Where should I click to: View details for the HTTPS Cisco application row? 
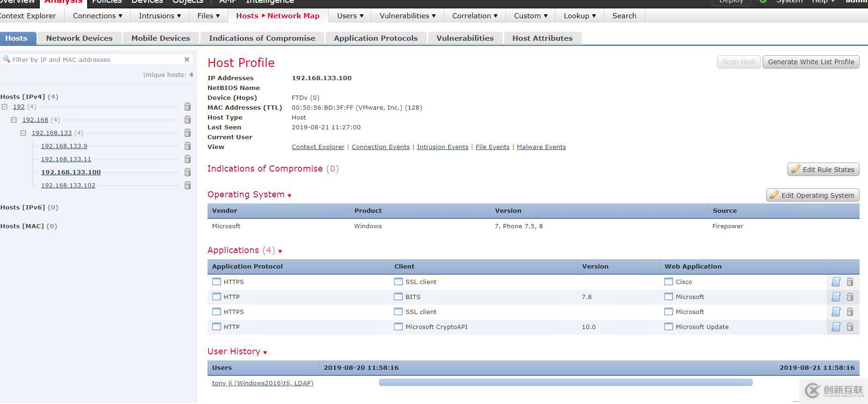[836, 282]
